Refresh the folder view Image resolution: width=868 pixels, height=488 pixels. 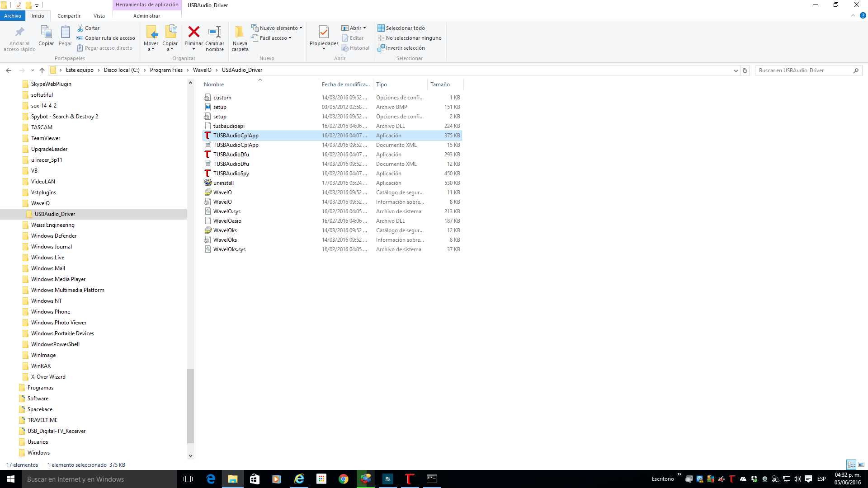point(745,70)
